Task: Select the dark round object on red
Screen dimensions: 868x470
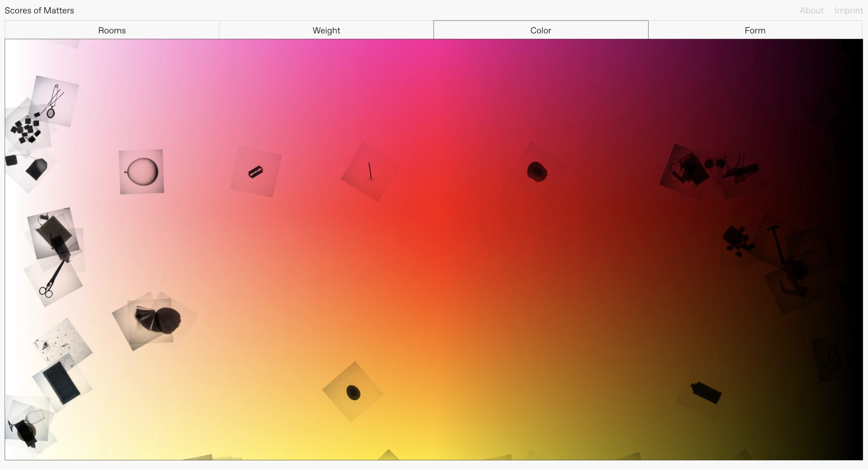Action: 537,172
